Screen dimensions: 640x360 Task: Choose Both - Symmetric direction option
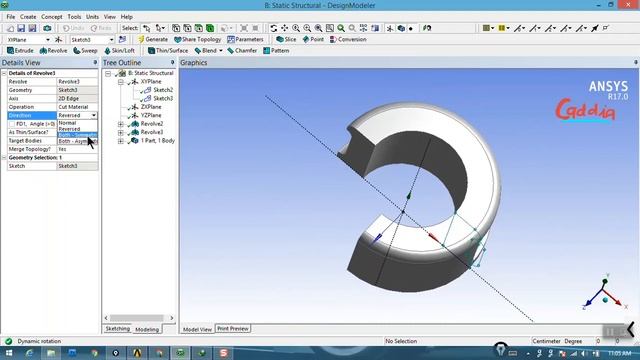click(78, 135)
